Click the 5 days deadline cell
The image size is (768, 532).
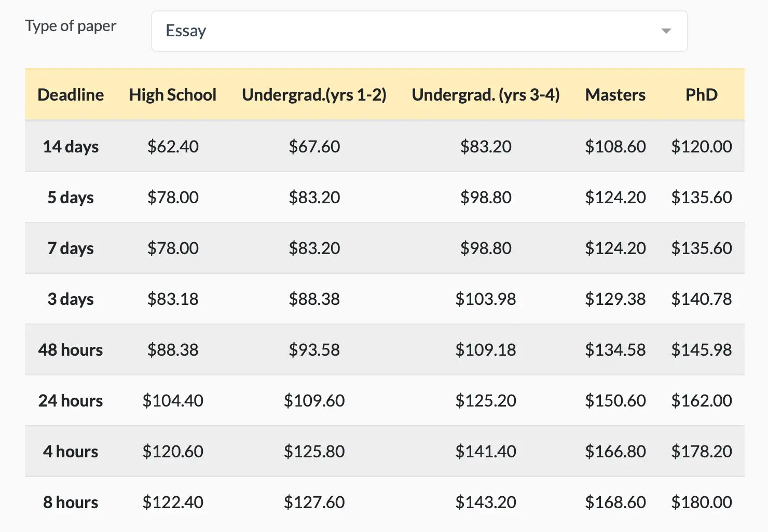point(71,197)
